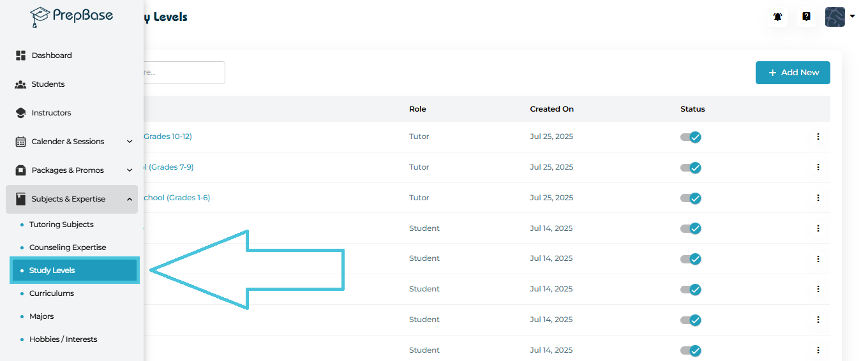
Task: Expand the Packages & Promos chevron
Action: (130, 170)
